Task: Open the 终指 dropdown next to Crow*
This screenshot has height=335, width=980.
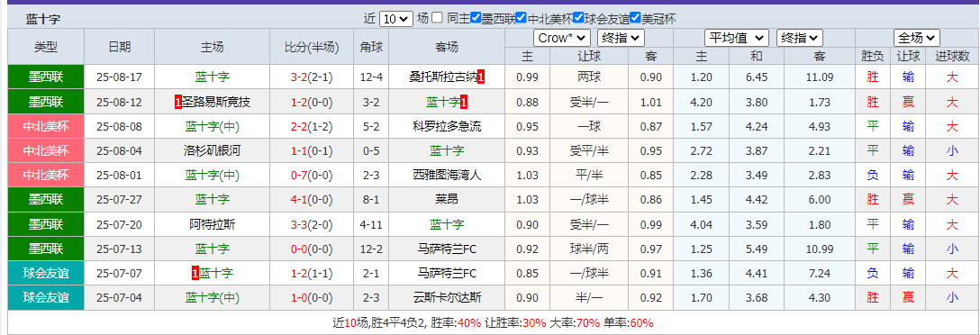Action: coord(621,38)
